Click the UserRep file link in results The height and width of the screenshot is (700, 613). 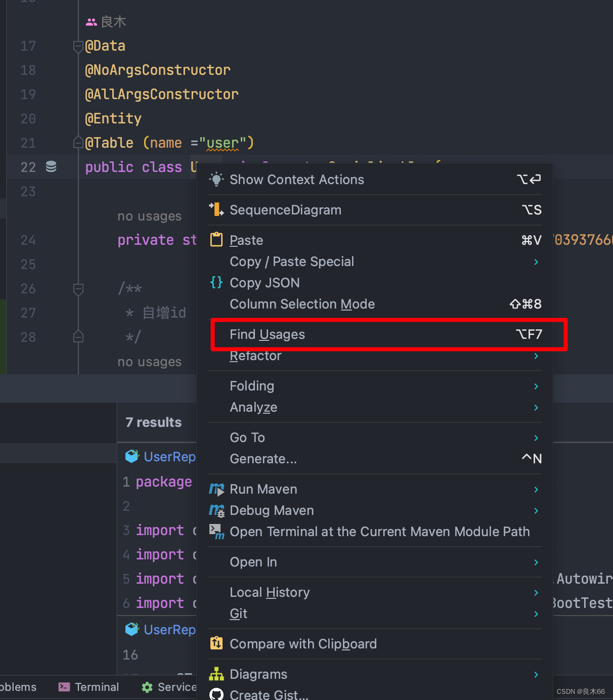point(169,457)
